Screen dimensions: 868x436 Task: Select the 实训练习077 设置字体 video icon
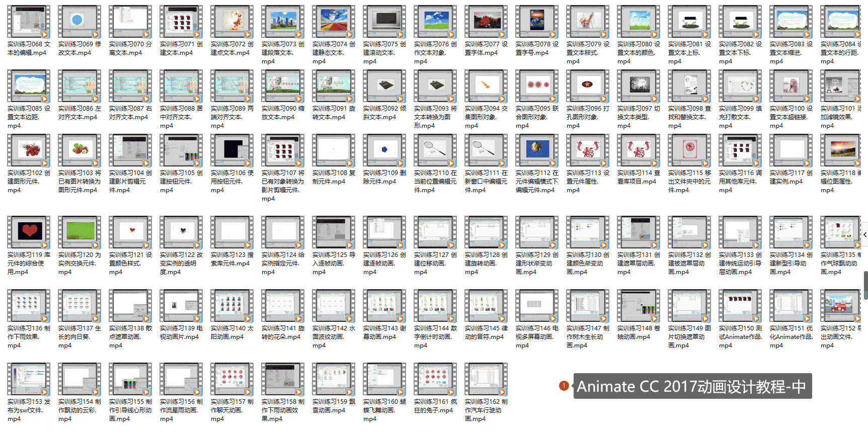(486, 22)
